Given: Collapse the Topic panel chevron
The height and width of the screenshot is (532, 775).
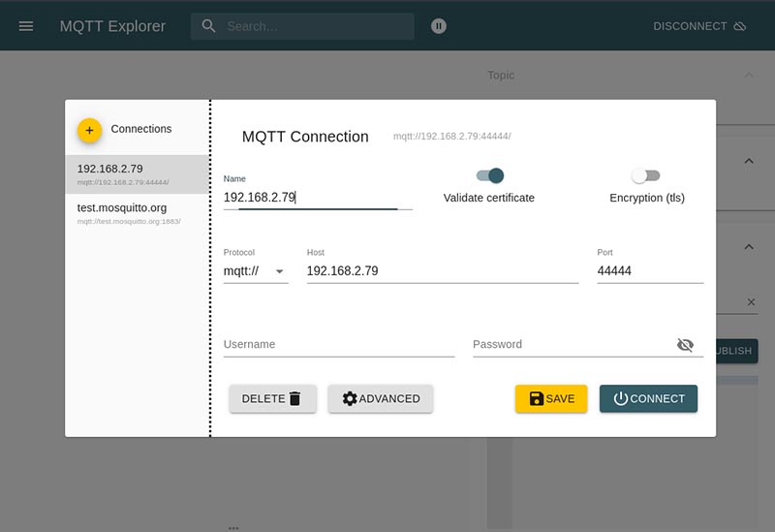Looking at the screenshot, I should [x=749, y=76].
